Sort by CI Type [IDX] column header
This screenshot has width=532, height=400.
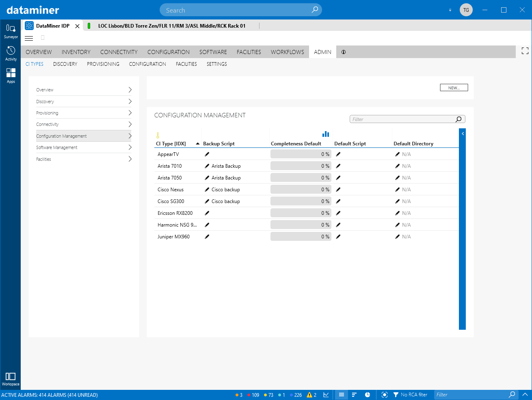point(171,144)
